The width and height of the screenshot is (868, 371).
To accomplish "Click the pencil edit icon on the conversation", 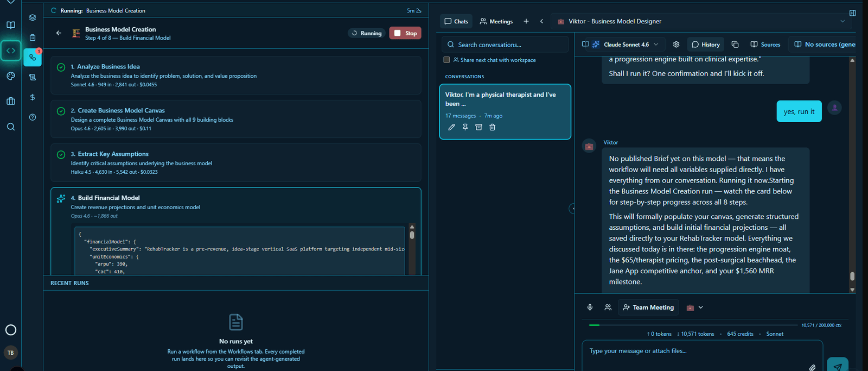I will (x=451, y=127).
